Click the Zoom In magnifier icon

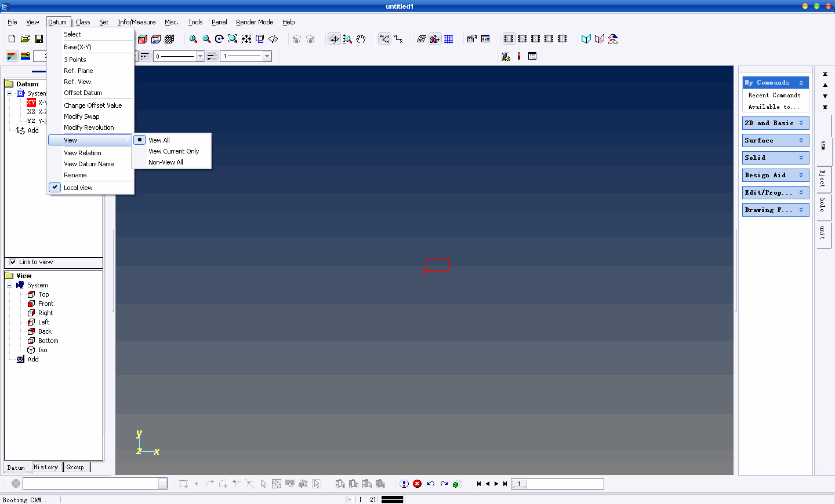(x=193, y=39)
